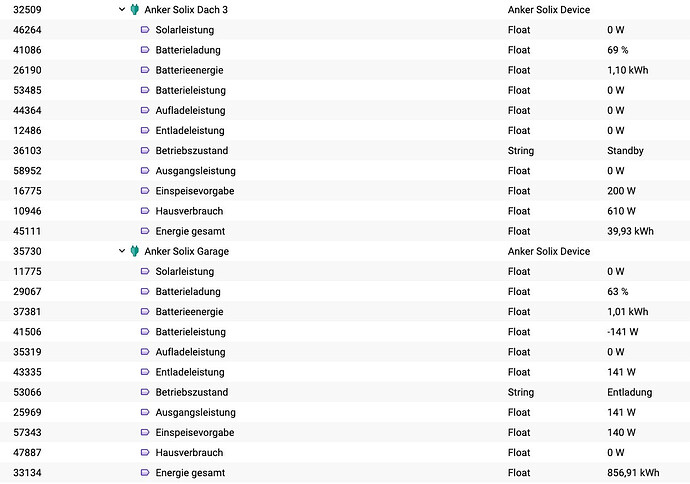Click variable icon beside Solarleistung 46264
Image resolution: width=690 pixels, height=484 pixels.
pyautogui.click(x=145, y=29)
